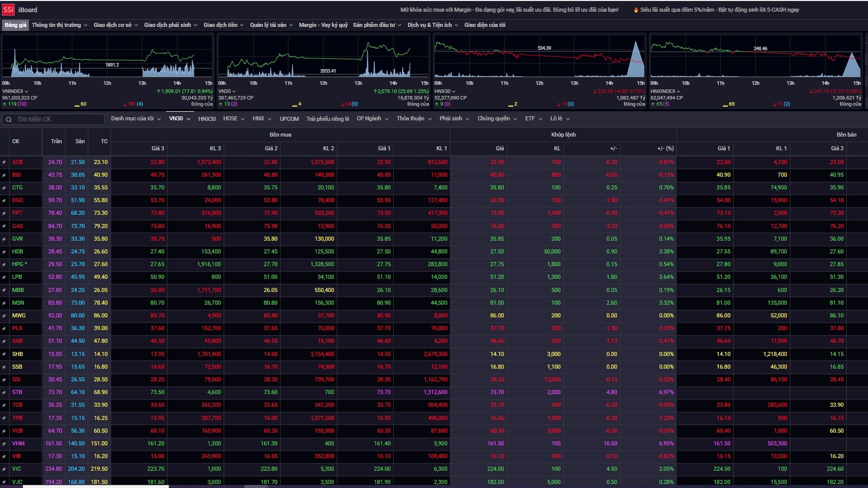Viewport: 868px width, 488px height.
Task: Click the pin icon beside HPG
Action: coord(4,265)
